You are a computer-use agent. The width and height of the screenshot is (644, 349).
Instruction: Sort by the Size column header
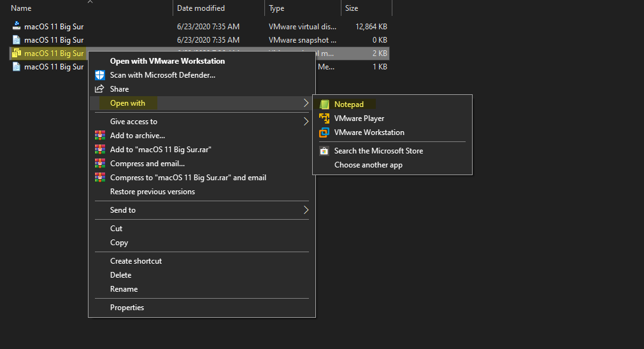click(352, 8)
